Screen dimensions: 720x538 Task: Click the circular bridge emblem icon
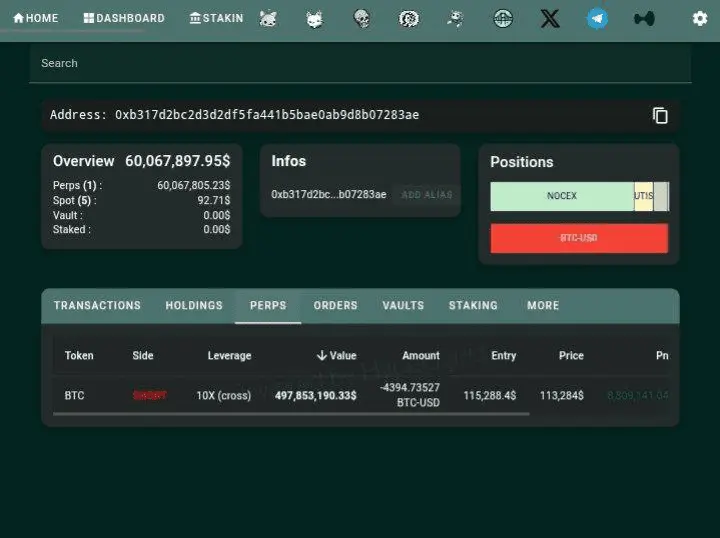pos(503,19)
